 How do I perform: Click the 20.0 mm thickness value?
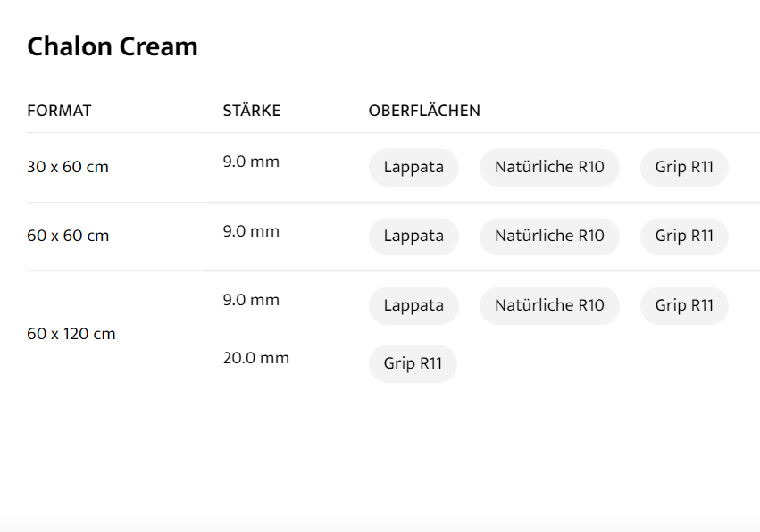click(x=256, y=358)
